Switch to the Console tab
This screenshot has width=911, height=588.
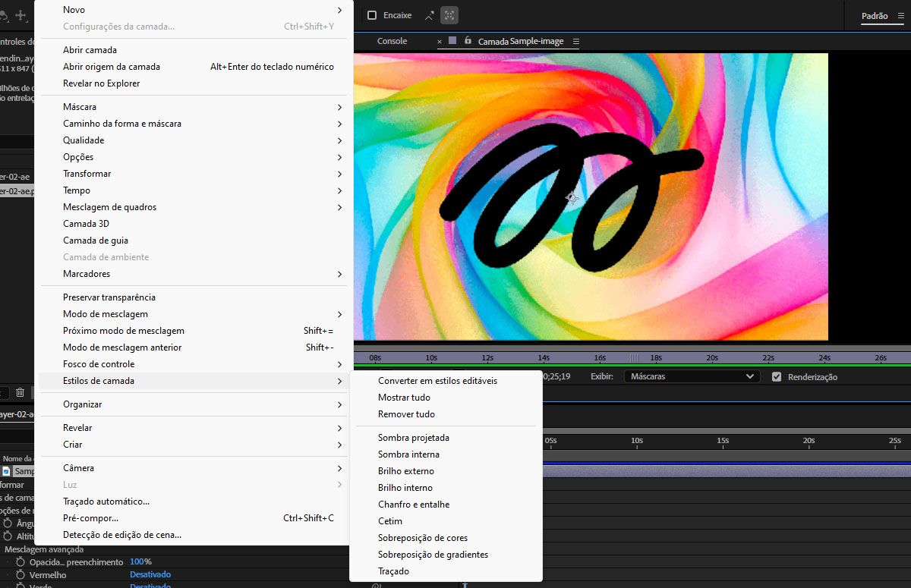coord(392,41)
